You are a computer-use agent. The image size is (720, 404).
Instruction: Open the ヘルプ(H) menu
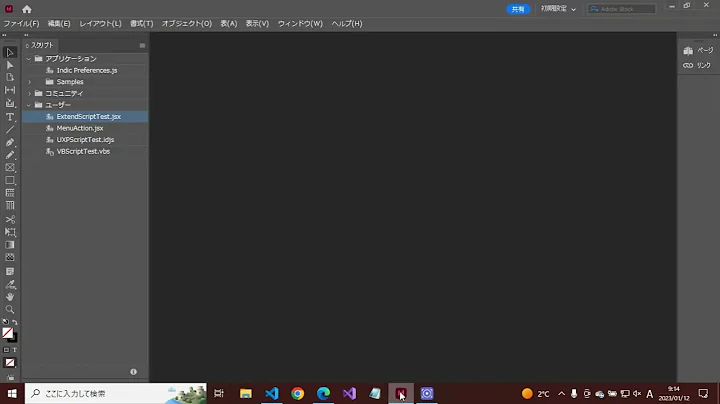pos(347,23)
